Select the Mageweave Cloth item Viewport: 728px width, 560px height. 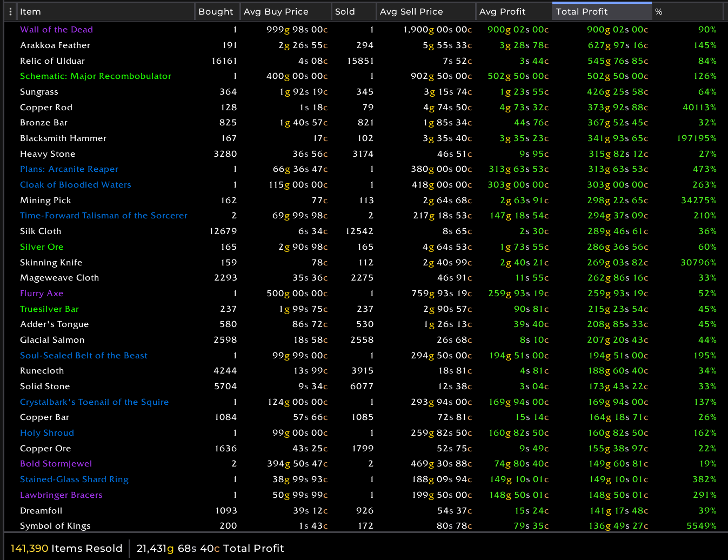[59, 278]
